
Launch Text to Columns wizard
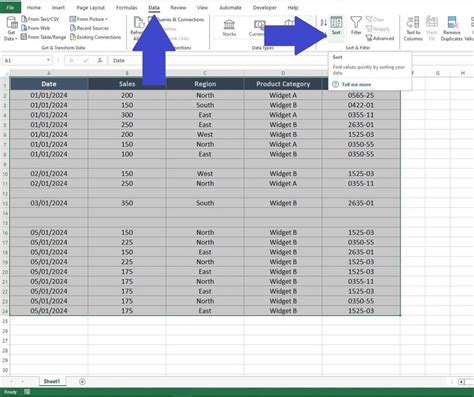pos(413,29)
